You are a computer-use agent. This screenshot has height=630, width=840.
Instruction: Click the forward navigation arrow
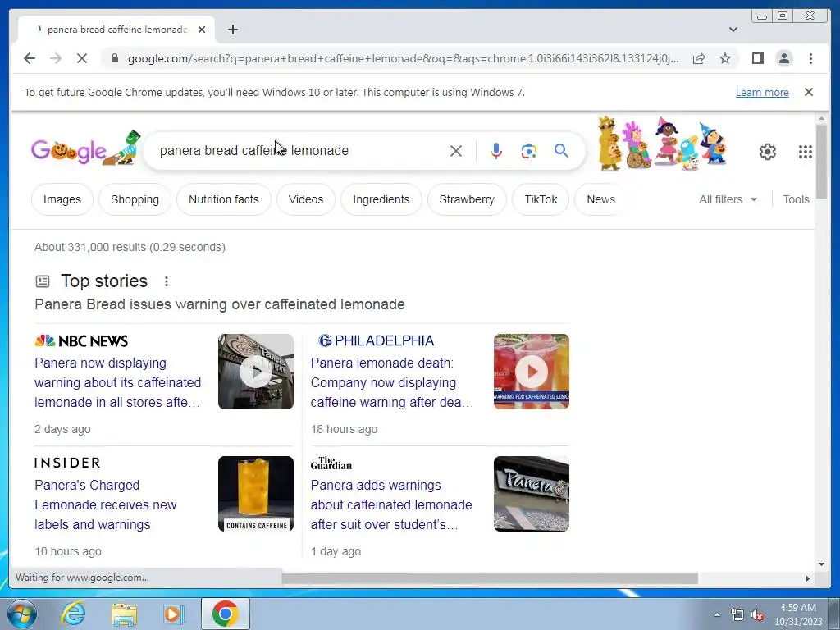56,58
